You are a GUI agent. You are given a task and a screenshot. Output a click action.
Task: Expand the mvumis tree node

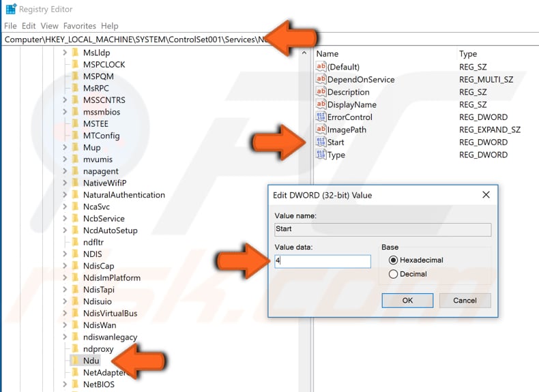point(65,159)
